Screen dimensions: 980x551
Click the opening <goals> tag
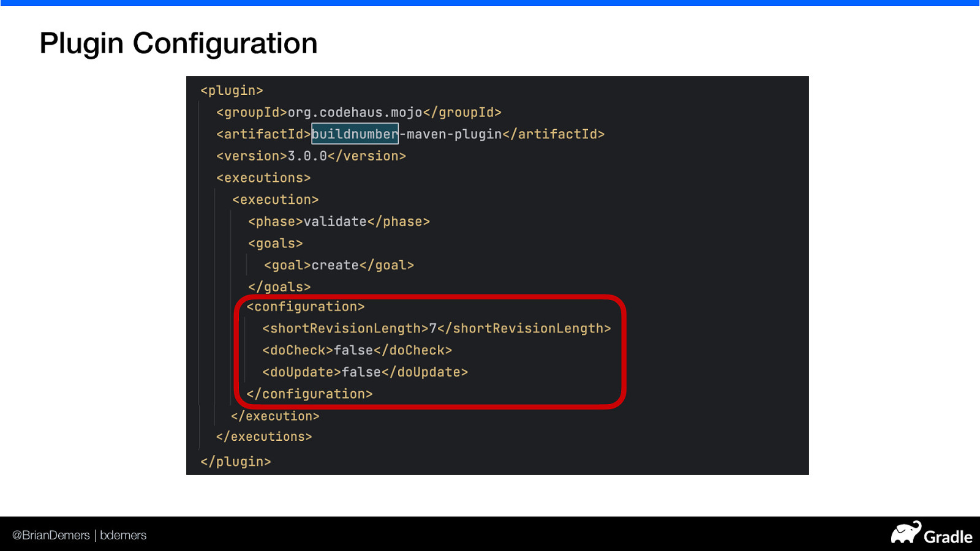276,244
